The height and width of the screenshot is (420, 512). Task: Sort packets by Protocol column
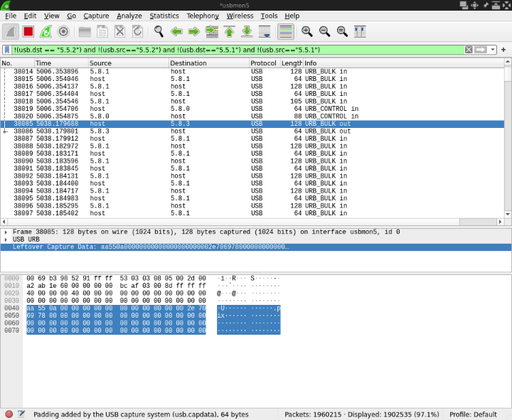(x=265, y=63)
